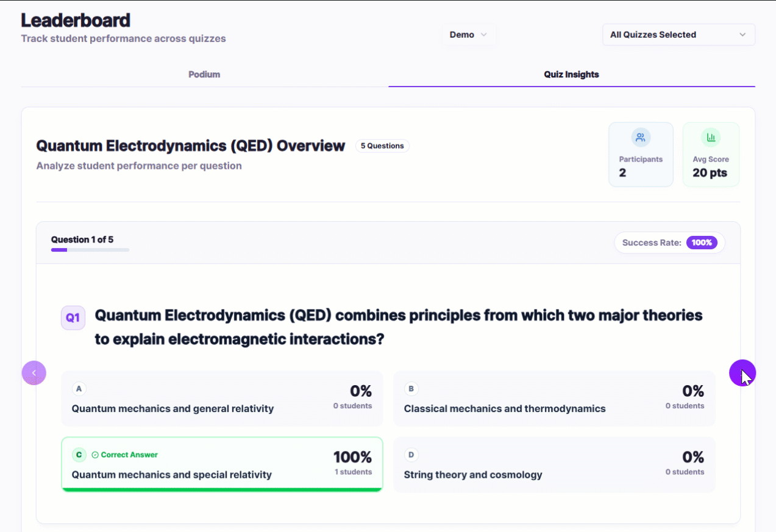Select the String theory and cosmology answer card
The width and height of the screenshot is (776, 532).
554,464
